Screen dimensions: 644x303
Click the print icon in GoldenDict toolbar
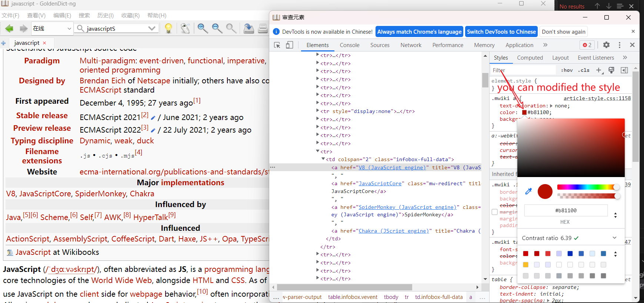click(x=263, y=29)
